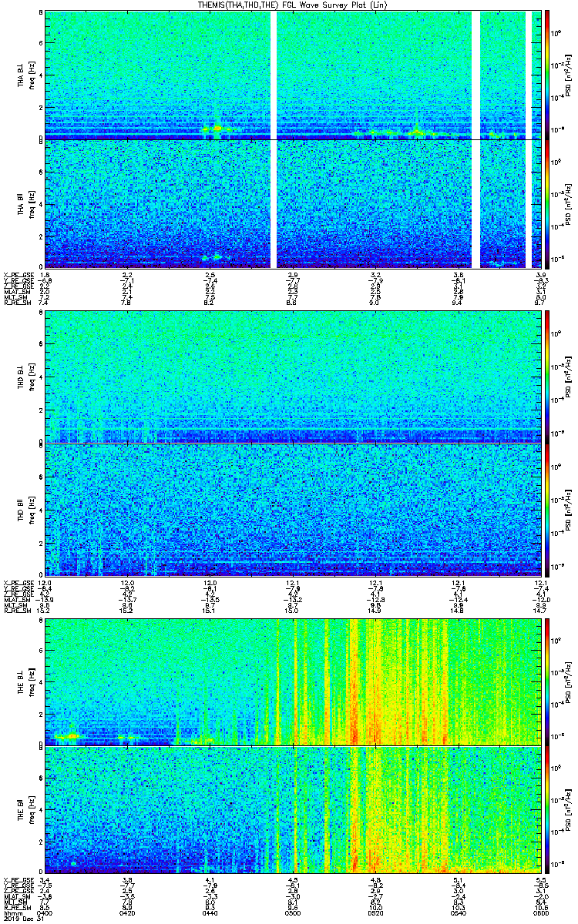This screenshot has height=924, width=578.
Task: Click the THE B-parallel PSD color bar
Action: 547,808
